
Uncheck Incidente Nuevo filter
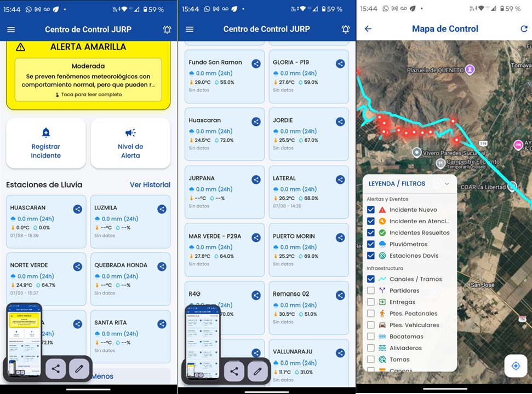[371, 210]
